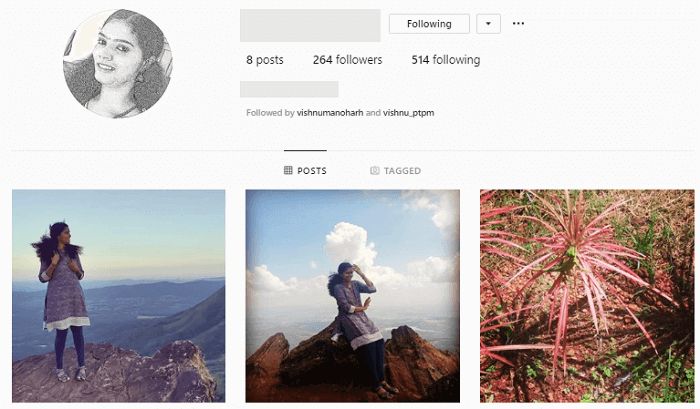Click the 8 posts count
Screen dimensions: 700x409
pos(265,60)
